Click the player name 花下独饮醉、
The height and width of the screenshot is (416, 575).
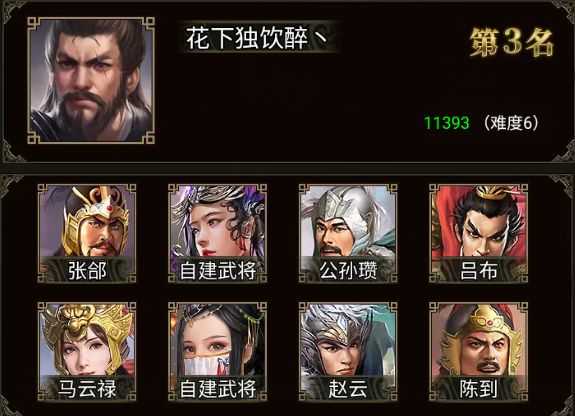point(257,38)
